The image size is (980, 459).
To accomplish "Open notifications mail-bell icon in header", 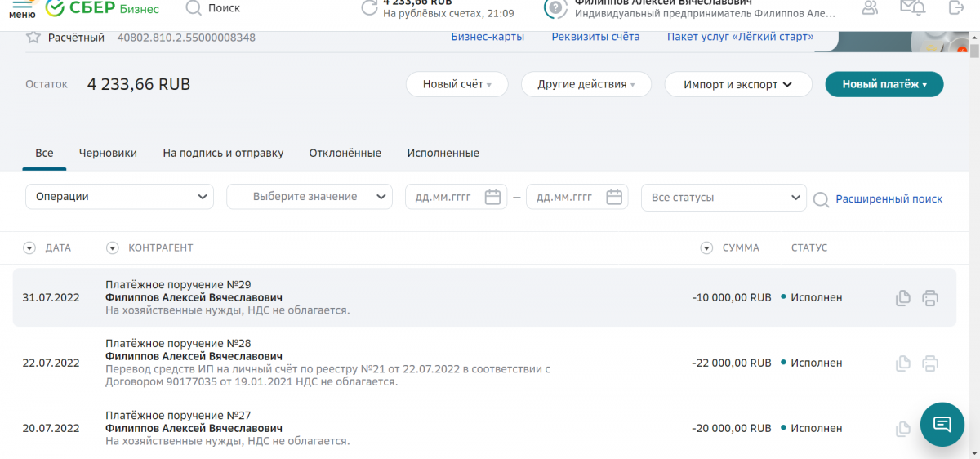I will pyautogui.click(x=912, y=8).
